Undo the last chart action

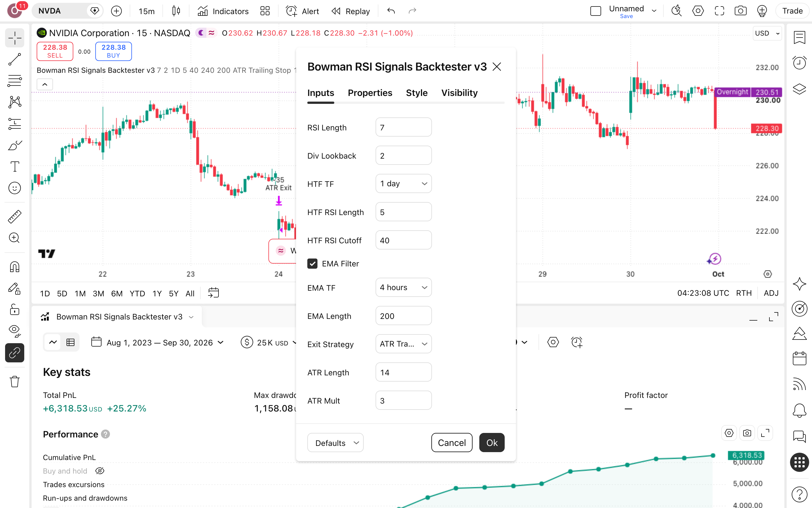[x=391, y=11]
